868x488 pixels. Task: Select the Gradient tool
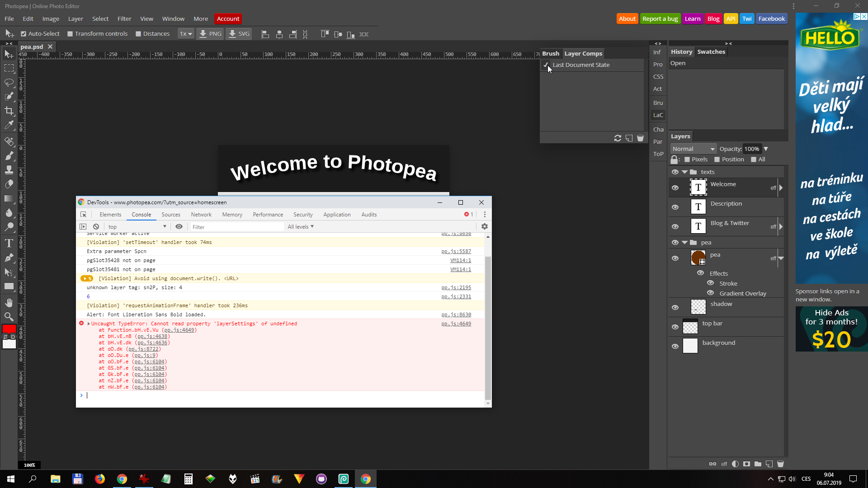coord(9,198)
